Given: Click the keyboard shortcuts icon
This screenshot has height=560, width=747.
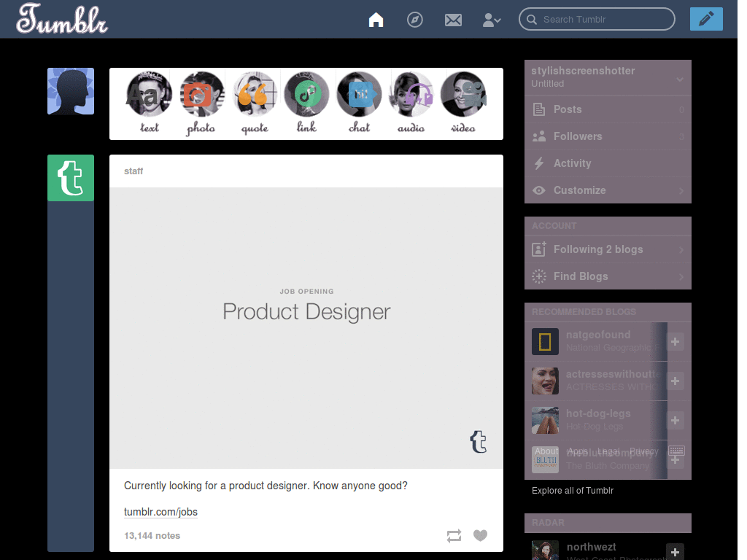Looking at the screenshot, I should coord(676,451).
